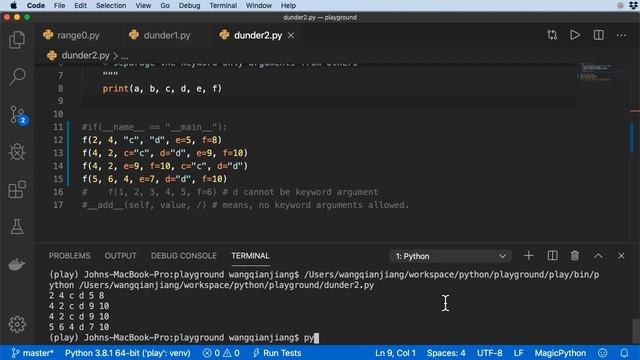Split the editor to the right
Screen dimensions: 640x360
[x=598, y=35]
